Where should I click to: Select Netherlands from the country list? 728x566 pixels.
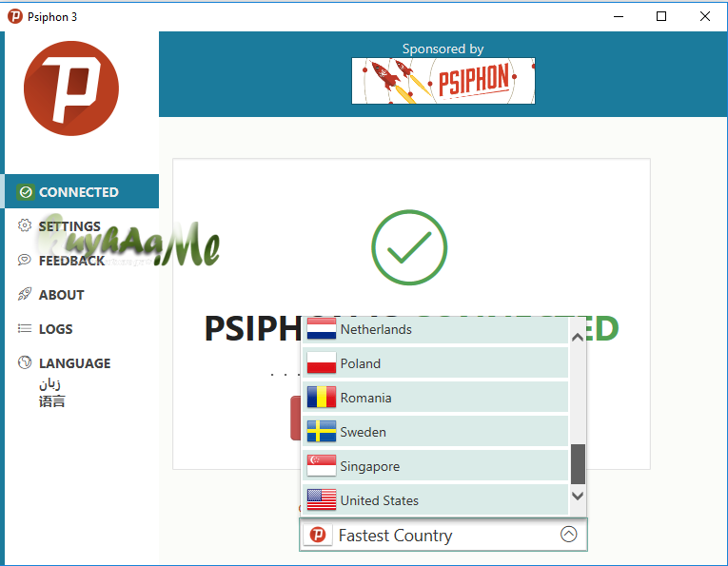tap(435, 329)
